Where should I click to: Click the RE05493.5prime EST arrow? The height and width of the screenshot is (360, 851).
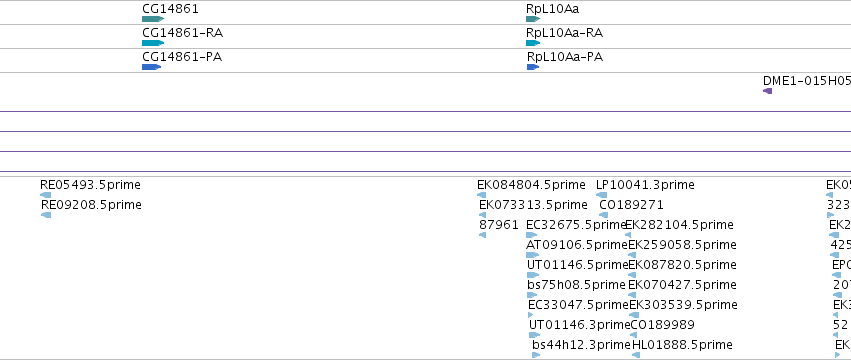pos(46,195)
